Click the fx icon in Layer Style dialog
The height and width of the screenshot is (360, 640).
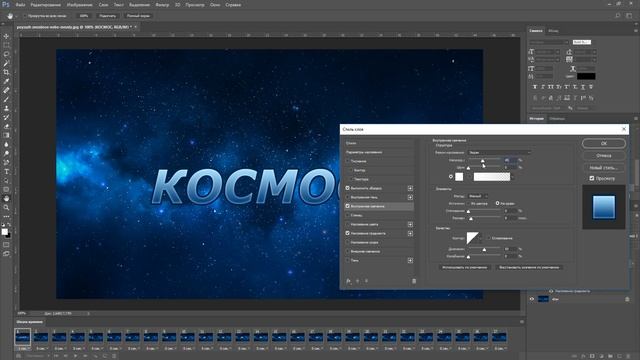pos(348,281)
